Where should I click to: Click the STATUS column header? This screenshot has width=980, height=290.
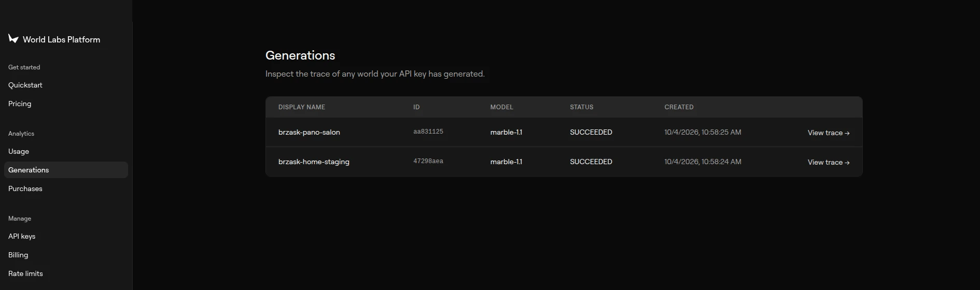[x=581, y=107]
